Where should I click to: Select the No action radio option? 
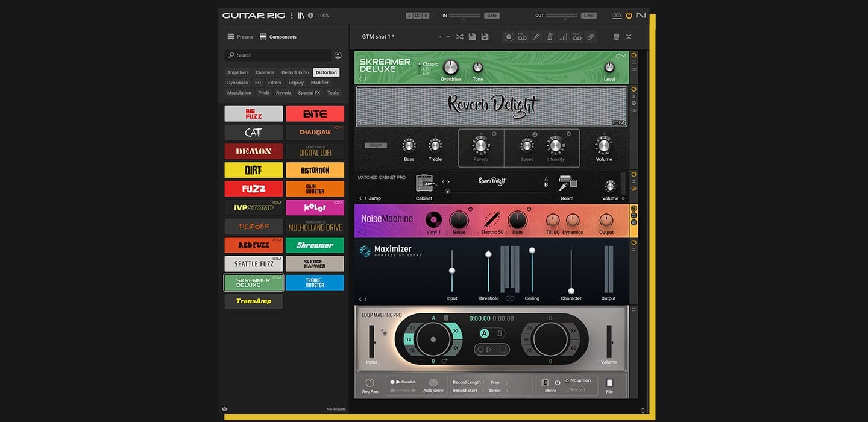click(567, 380)
